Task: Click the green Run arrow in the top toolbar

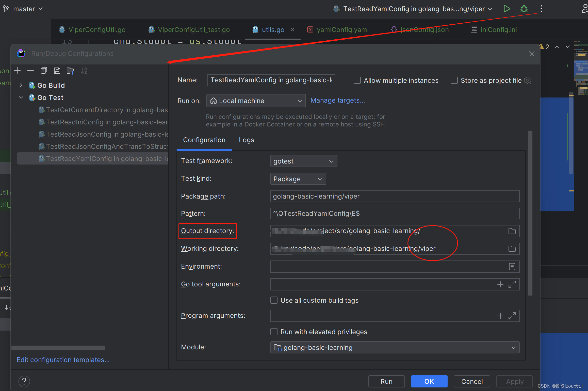Action: pyautogui.click(x=507, y=9)
